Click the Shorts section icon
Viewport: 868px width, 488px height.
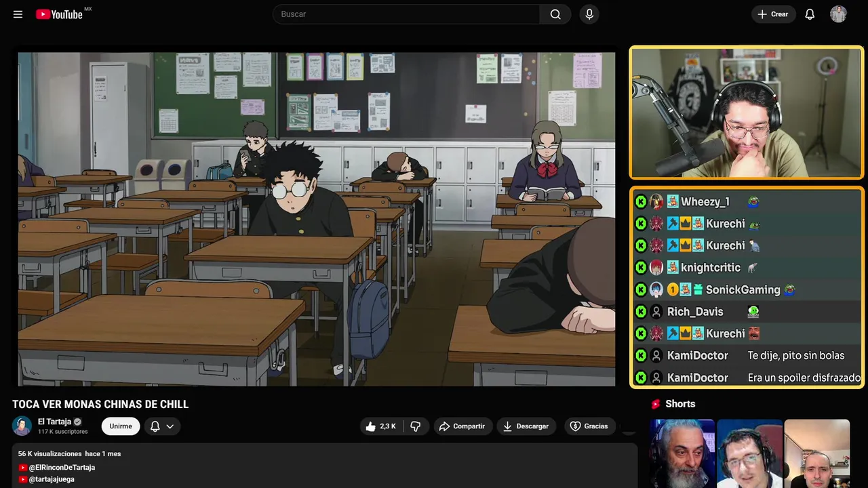point(656,404)
